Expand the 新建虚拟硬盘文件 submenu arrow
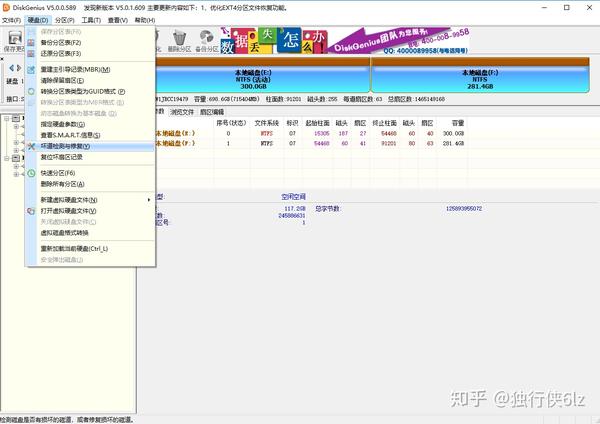 click(x=149, y=200)
